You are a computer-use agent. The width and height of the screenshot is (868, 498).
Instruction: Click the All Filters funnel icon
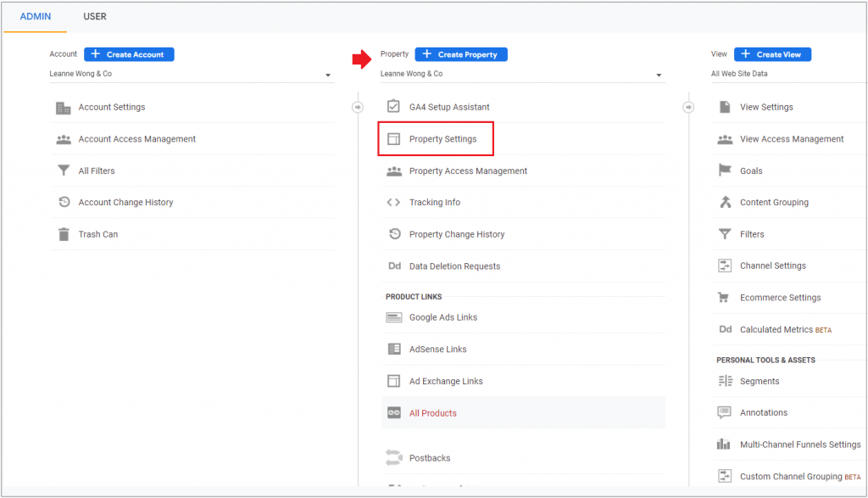[x=64, y=171]
